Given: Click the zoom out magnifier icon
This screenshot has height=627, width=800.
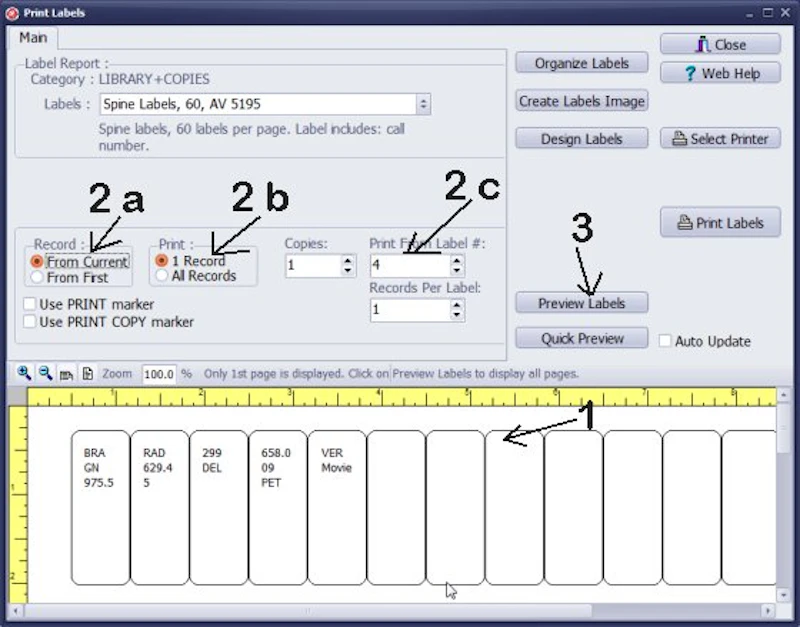Looking at the screenshot, I should (x=45, y=373).
